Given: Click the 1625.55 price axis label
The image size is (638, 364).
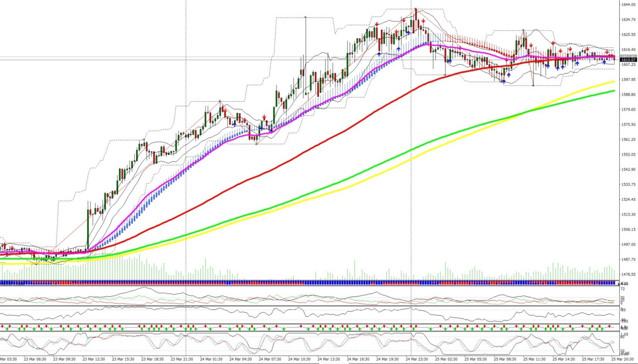Looking at the screenshot, I should (x=628, y=34).
